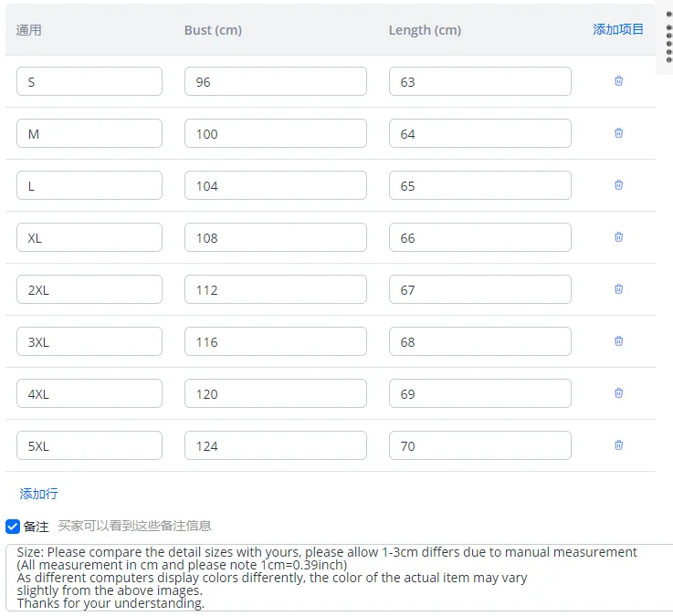Edit bust value 108 for XL

pyautogui.click(x=276, y=237)
